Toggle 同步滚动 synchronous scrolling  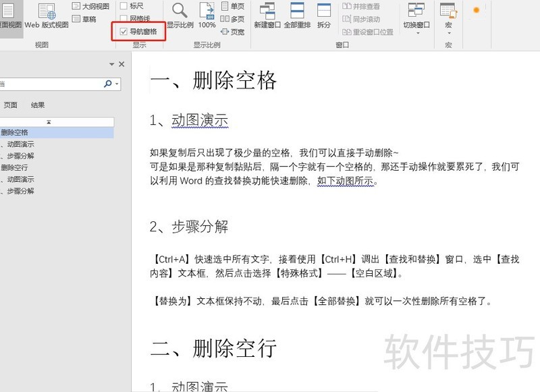point(361,19)
